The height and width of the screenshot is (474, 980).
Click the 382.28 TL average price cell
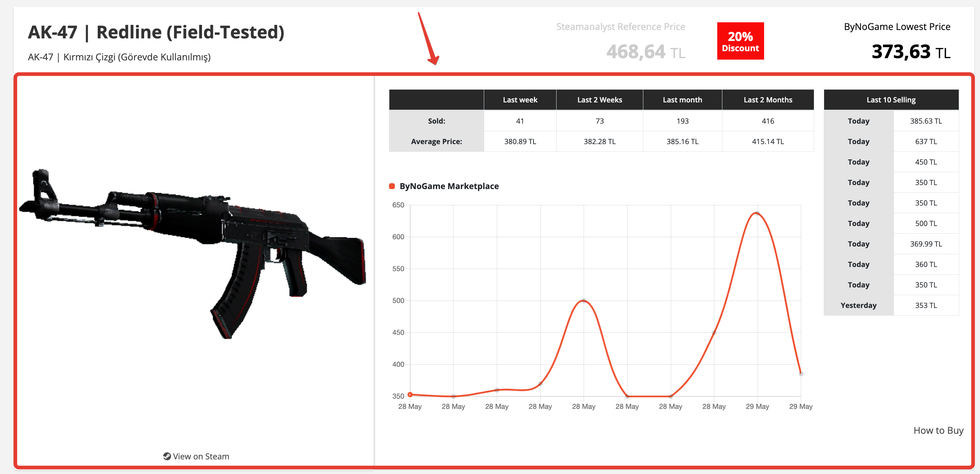point(599,142)
